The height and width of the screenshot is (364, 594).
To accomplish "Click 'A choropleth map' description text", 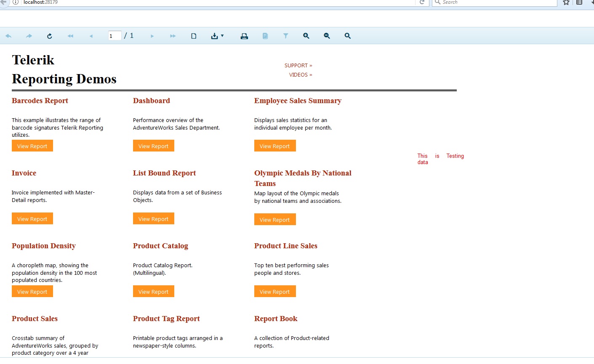I will (x=54, y=273).
